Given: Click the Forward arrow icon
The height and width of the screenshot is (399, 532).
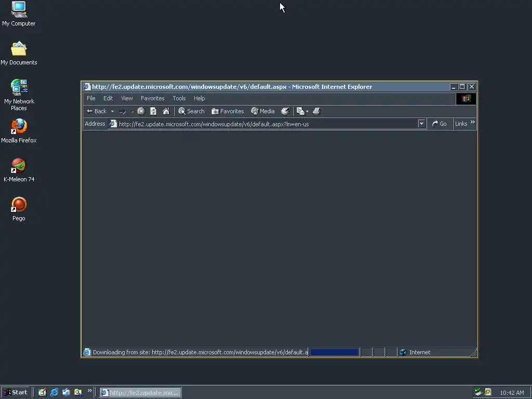Looking at the screenshot, I should coord(123,111).
